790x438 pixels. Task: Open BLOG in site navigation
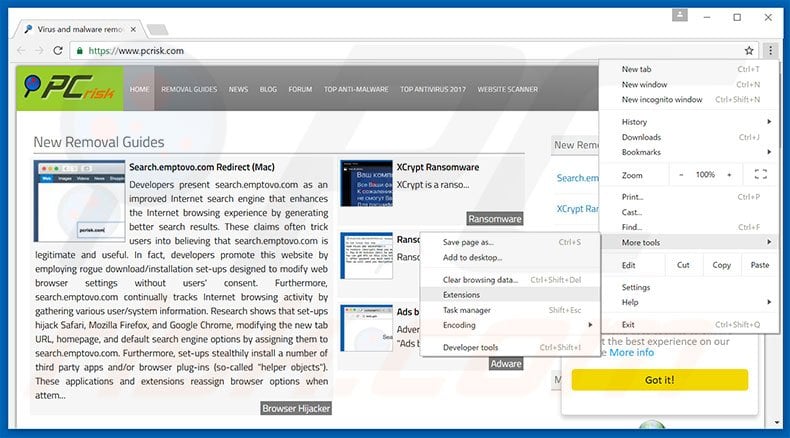tap(268, 89)
